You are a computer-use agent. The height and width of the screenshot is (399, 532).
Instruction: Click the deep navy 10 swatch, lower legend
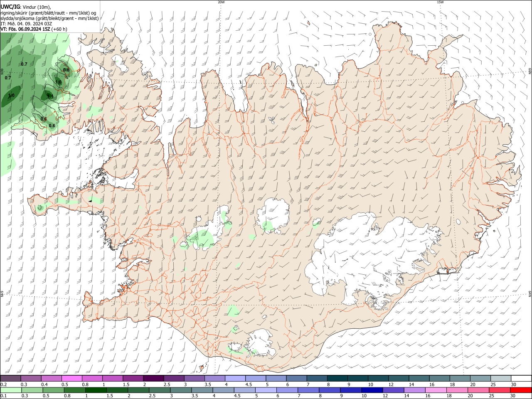pyautogui.click(x=372, y=390)
